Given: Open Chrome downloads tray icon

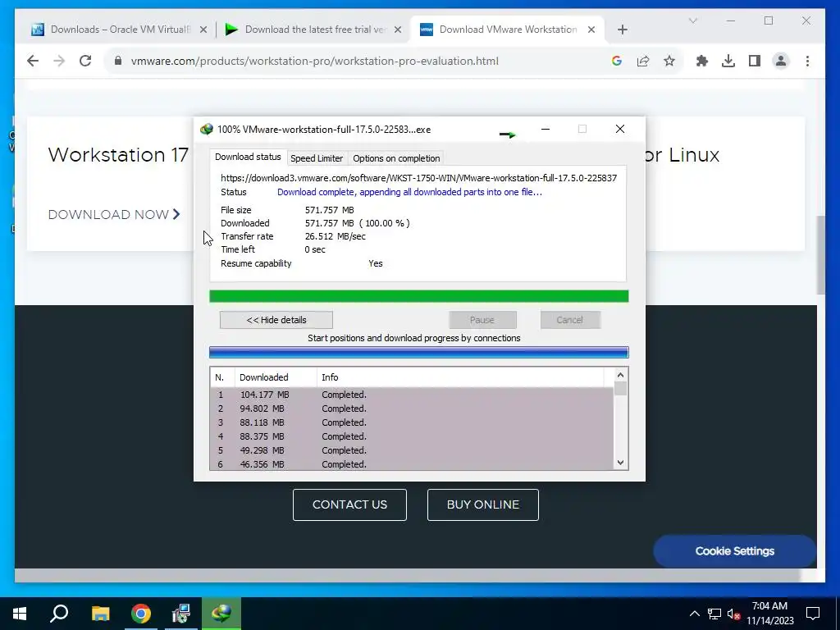Looking at the screenshot, I should pyautogui.click(x=728, y=61).
